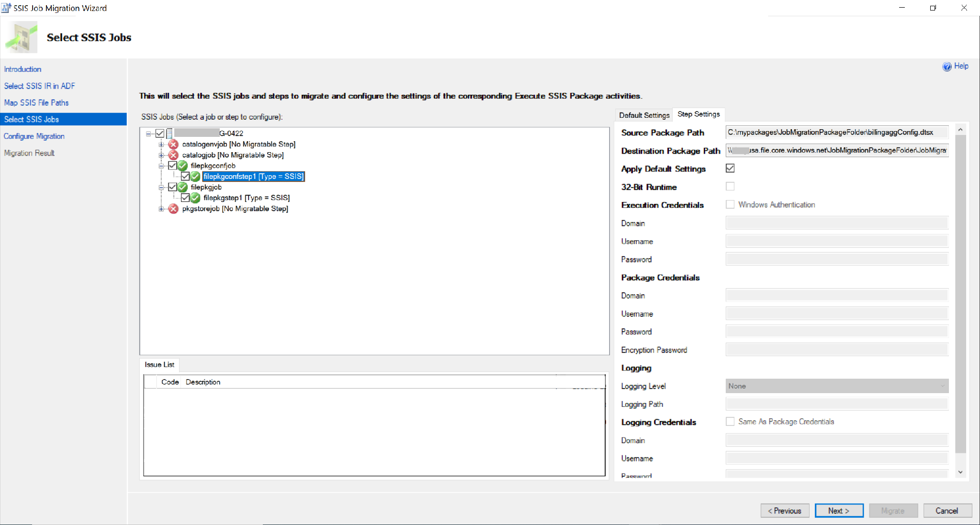Click the red X icon on catalogjob

click(x=172, y=154)
